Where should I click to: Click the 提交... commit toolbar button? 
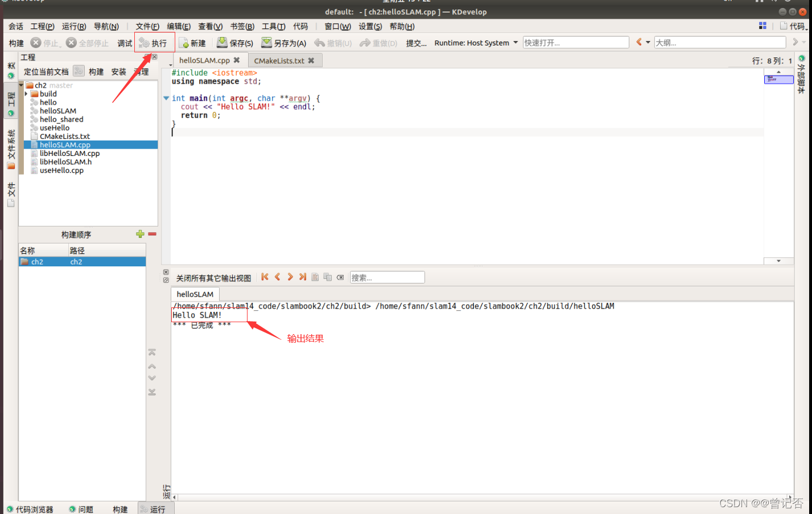tap(416, 43)
